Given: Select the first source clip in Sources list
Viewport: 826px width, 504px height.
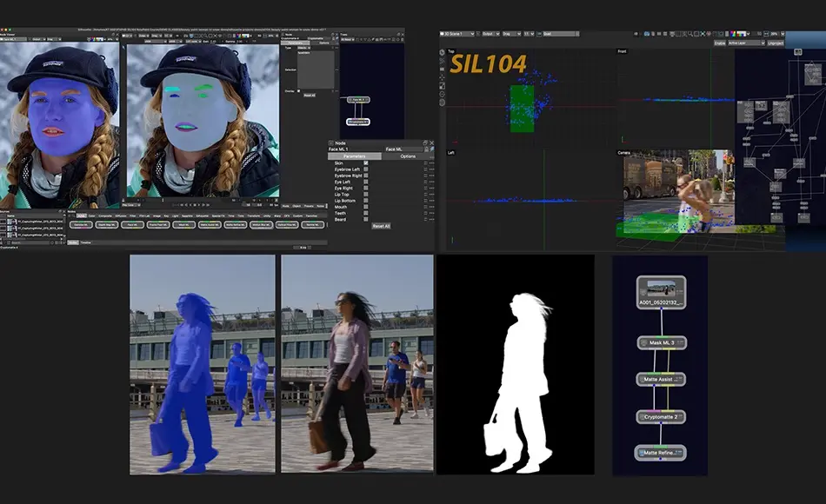Looking at the screenshot, I should pos(36,222).
